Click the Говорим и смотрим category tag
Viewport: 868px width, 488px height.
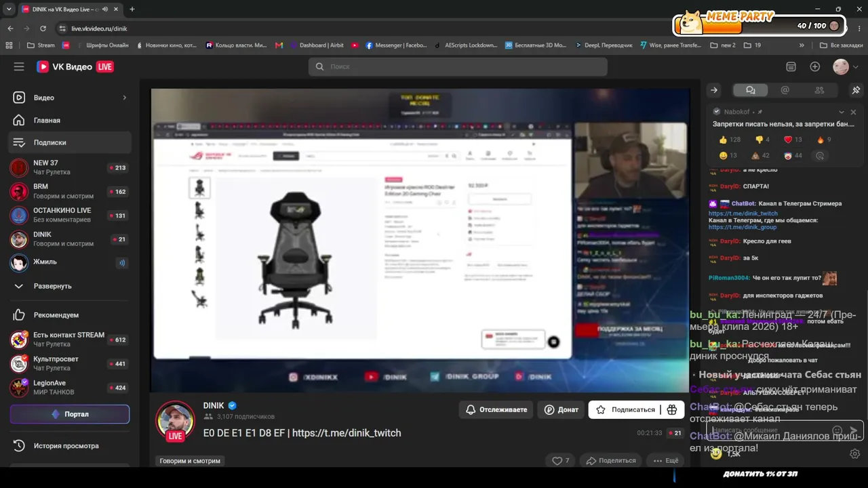(190, 461)
